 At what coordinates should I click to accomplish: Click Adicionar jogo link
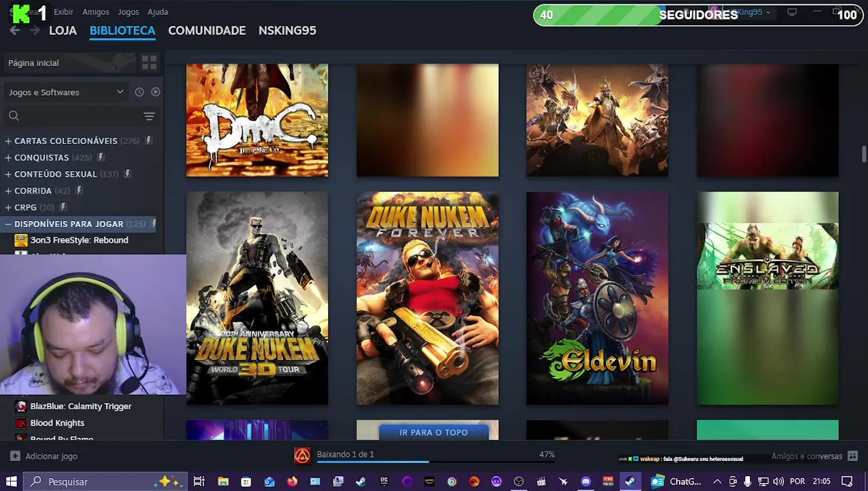(51, 456)
